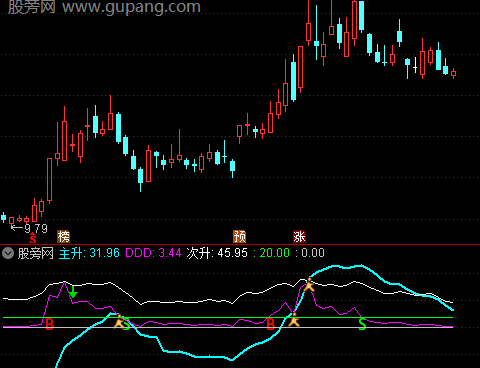The image size is (480, 368).
Task: Click the running figure icon at indicator peak
Action: pos(309,285)
